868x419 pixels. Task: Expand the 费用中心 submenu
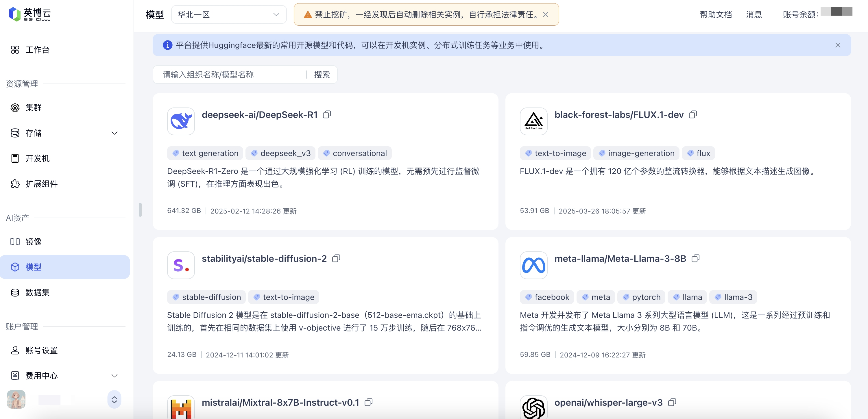tap(114, 376)
